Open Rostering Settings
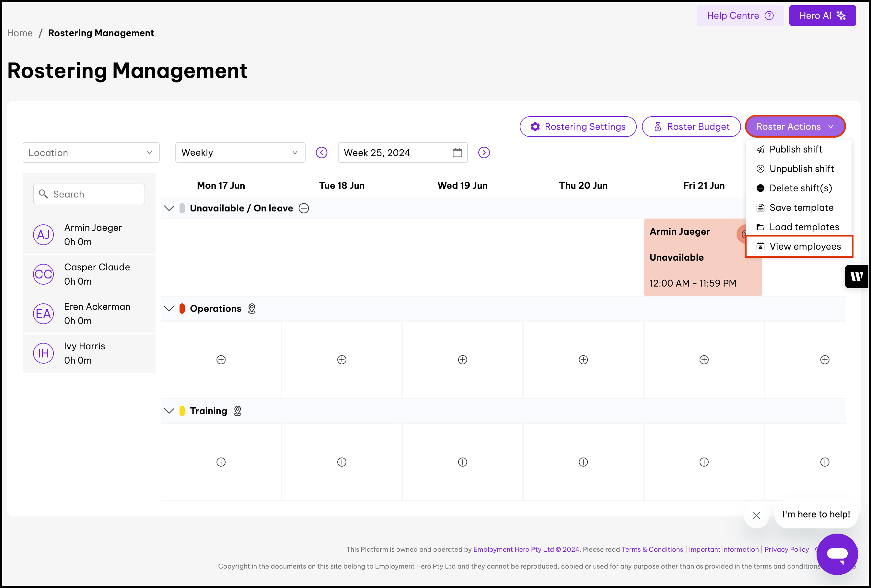Viewport: 871px width, 588px height. click(x=578, y=127)
